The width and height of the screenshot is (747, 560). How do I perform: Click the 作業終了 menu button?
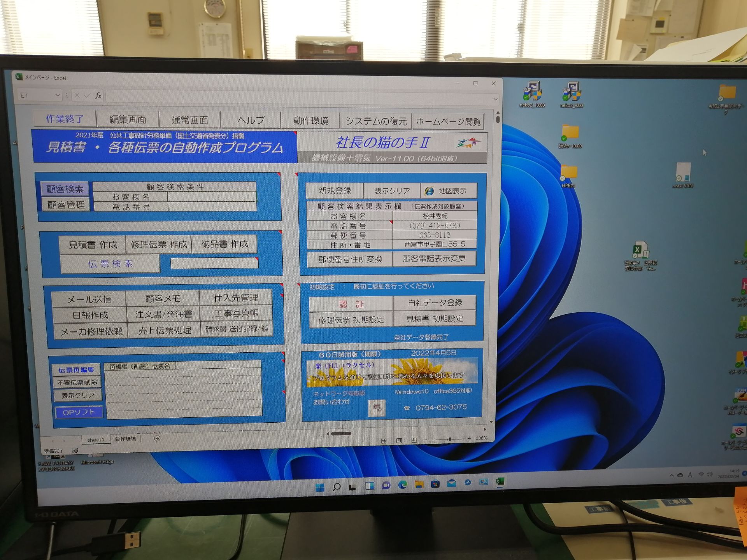(65, 119)
